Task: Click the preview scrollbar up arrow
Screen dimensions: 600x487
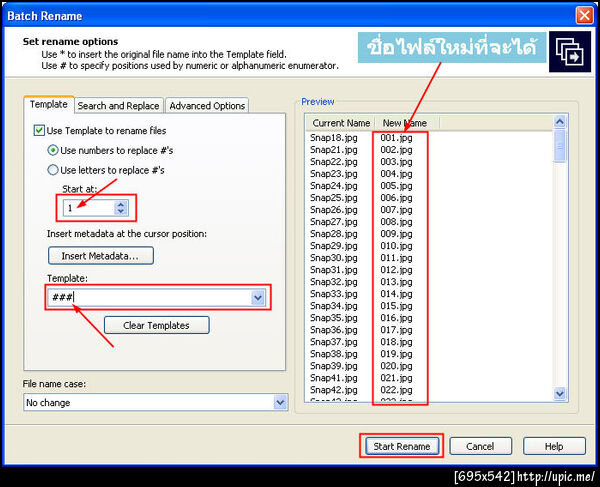Action: [x=560, y=122]
